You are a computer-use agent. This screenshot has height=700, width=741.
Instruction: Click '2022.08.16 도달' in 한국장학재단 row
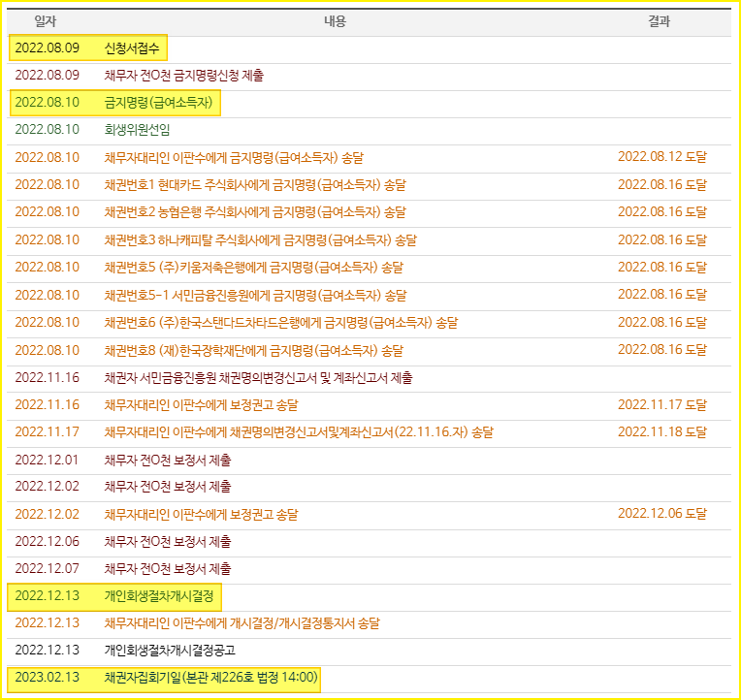coord(662,350)
